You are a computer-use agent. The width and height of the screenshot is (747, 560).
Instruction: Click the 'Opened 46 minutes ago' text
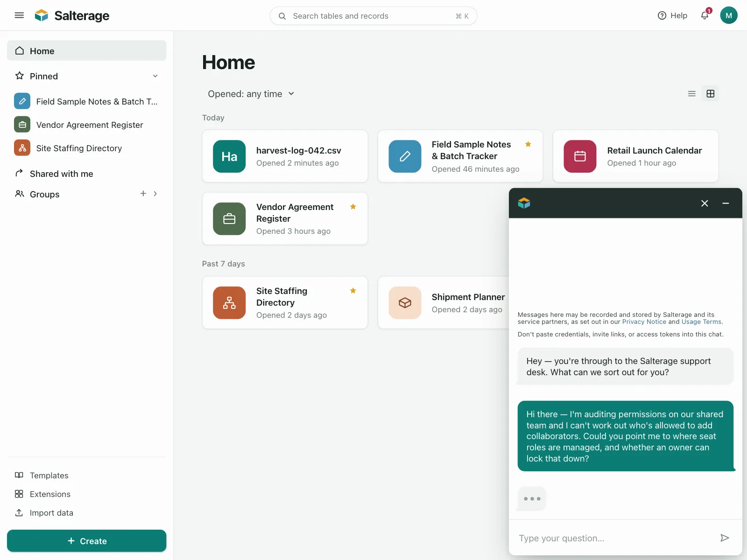point(475,169)
